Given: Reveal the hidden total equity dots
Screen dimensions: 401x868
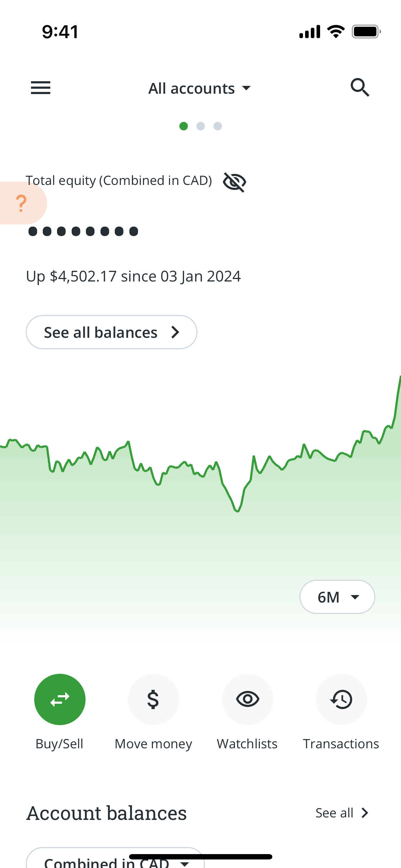Looking at the screenshot, I should 83,231.
